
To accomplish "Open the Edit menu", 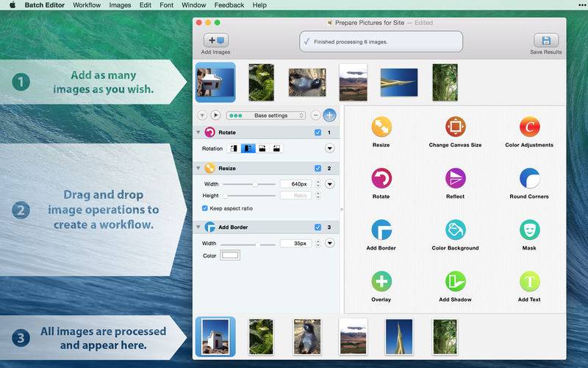I will click(145, 5).
